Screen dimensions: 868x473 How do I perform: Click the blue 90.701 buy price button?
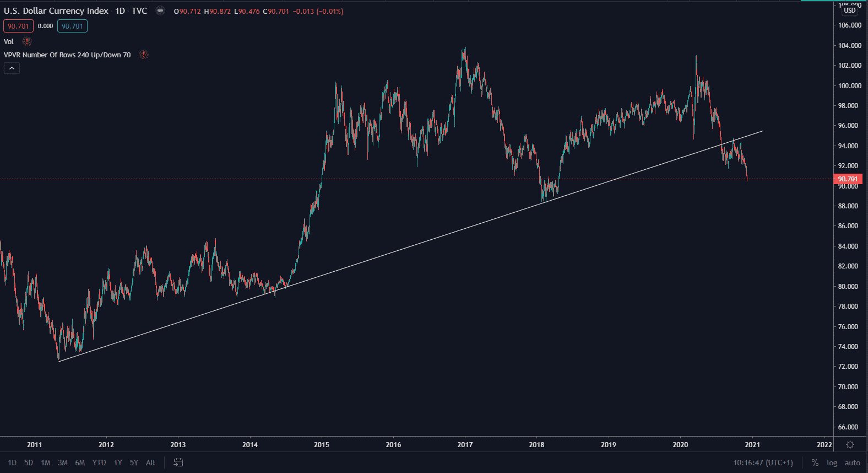(72, 26)
